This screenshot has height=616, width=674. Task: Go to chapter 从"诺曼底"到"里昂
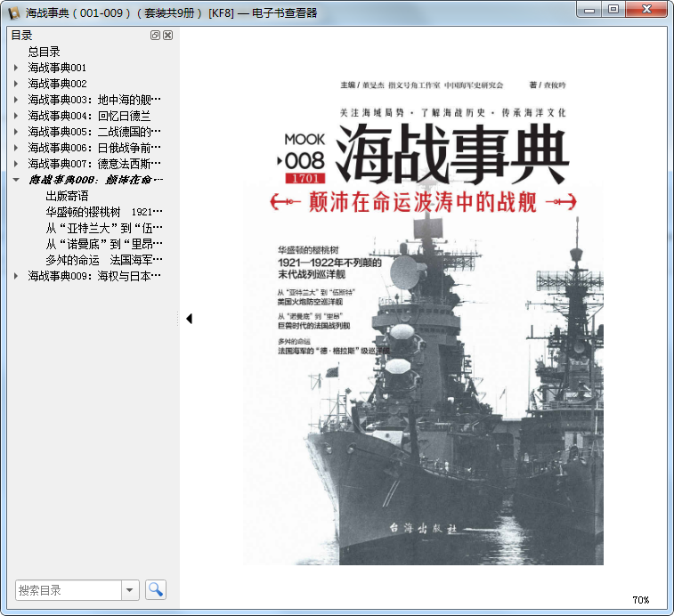pyautogui.click(x=104, y=244)
